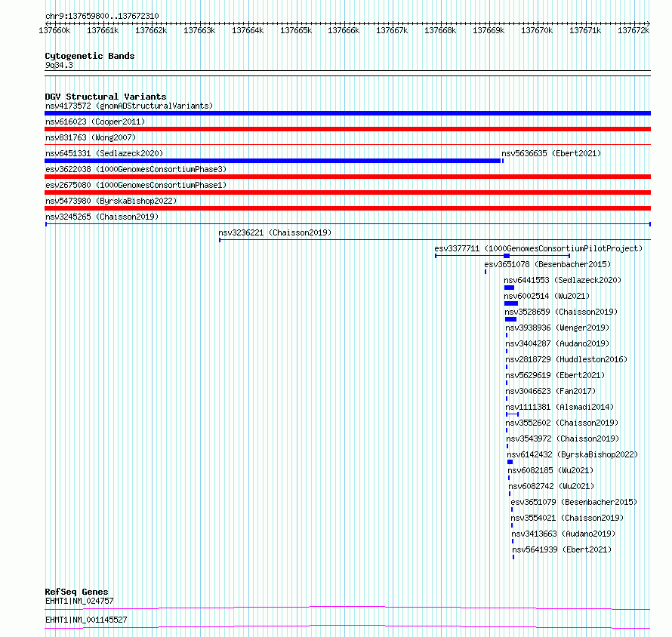This screenshot has height=637, width=672.
Task: Click esv3651078 Besenbacher2015 label
Action: click(x=547, y=264)
